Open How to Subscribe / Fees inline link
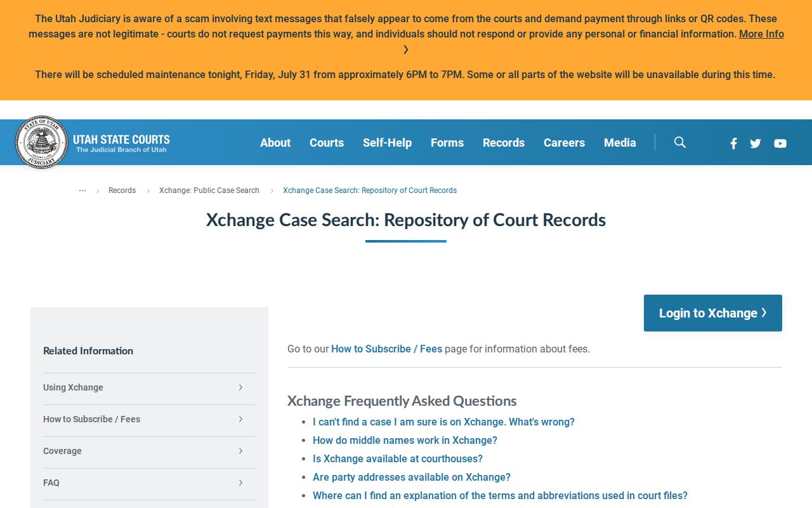The image size is (812, 508). pyautogui.click(x=386, y=349)
